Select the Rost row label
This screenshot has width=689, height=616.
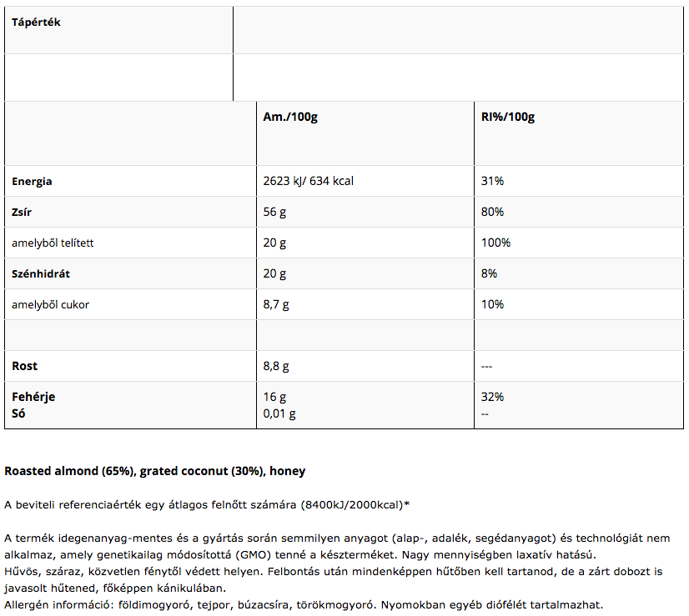point(24,366)
